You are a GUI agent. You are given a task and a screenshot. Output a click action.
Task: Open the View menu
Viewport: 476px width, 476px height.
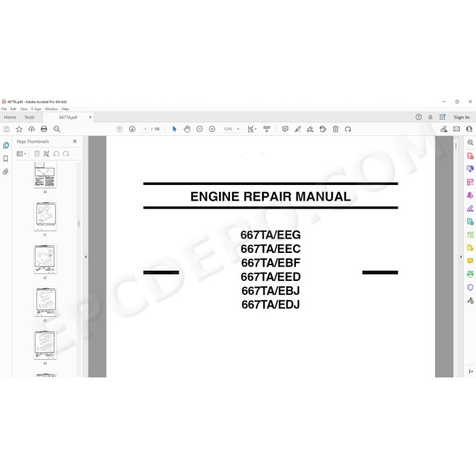click(x=24, y=109)
